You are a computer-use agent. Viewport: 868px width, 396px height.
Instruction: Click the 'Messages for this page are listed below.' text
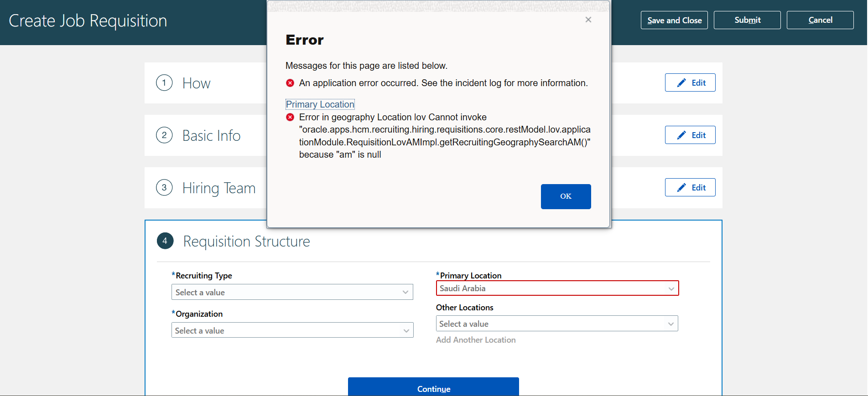(366, 66)
